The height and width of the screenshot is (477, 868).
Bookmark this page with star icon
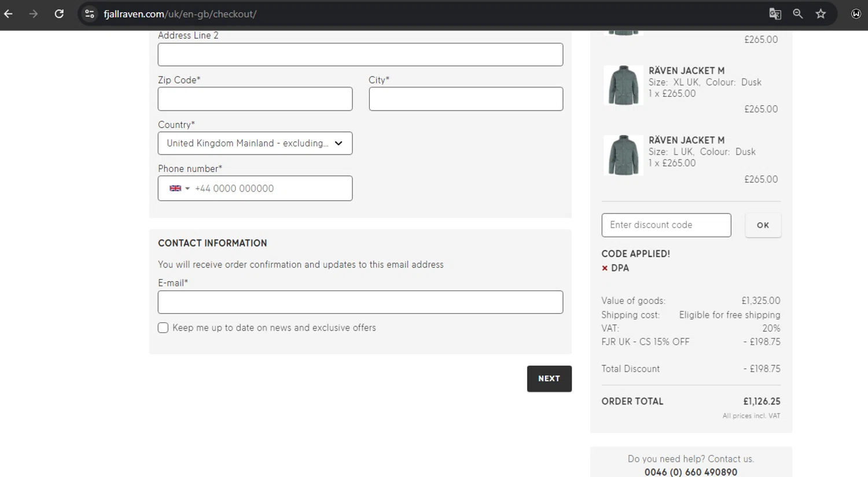pyautogui.click(x=821, y=14)
